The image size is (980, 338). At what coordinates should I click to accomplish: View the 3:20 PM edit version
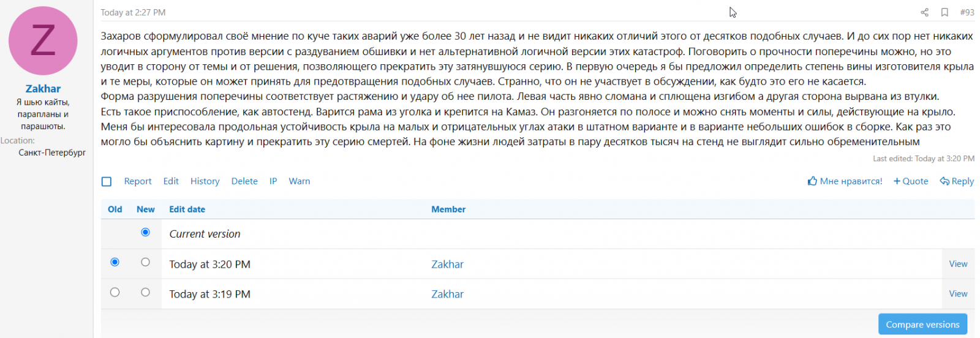tap(958, 264)
